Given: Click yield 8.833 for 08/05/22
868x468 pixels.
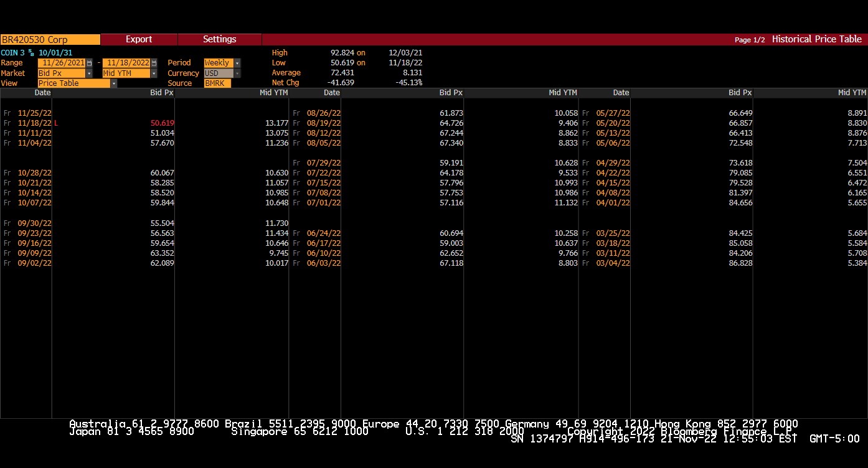Looking at the screenshot, I should (567, 143).
